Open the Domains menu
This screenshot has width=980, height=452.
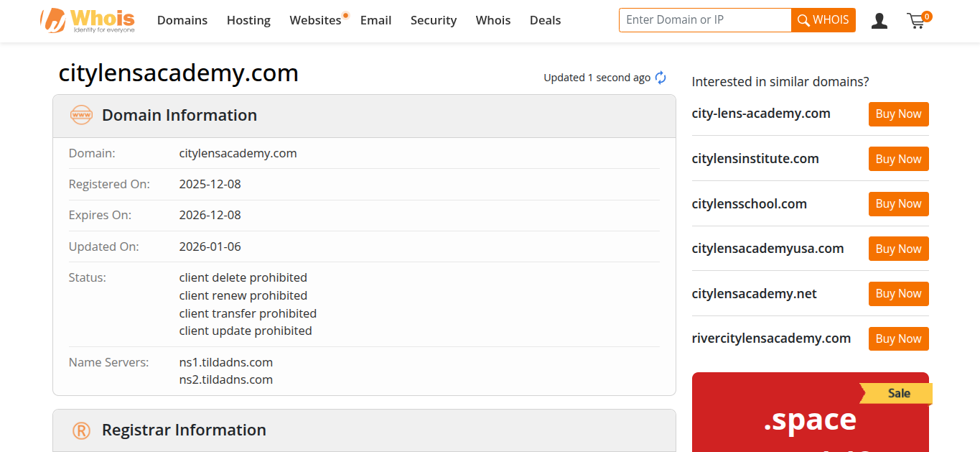182,20
